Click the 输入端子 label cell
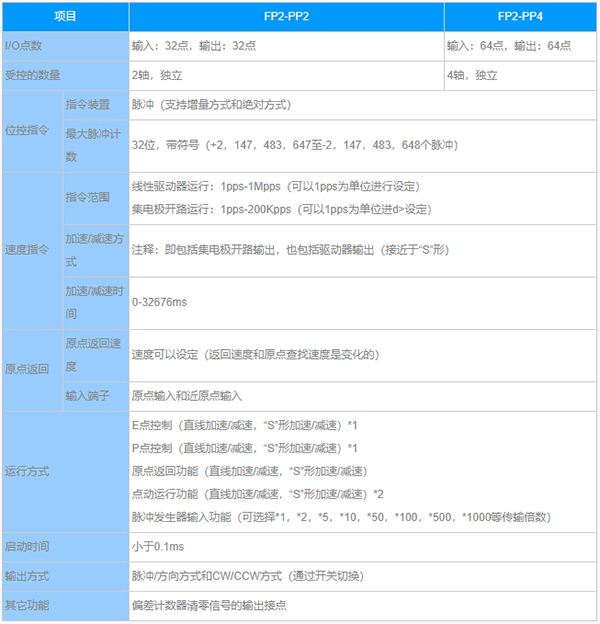Screen dimensions: 600x624 pos(85,395)
